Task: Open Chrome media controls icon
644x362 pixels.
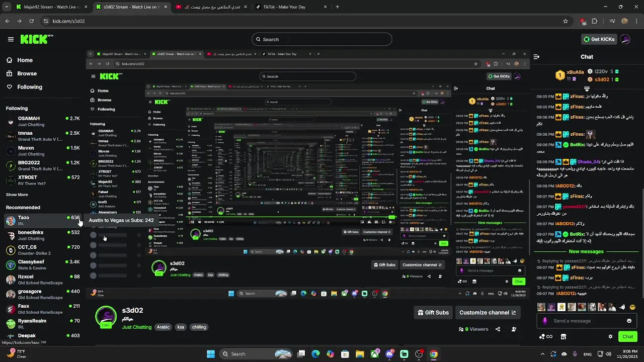Action: (x=612, y=21)
